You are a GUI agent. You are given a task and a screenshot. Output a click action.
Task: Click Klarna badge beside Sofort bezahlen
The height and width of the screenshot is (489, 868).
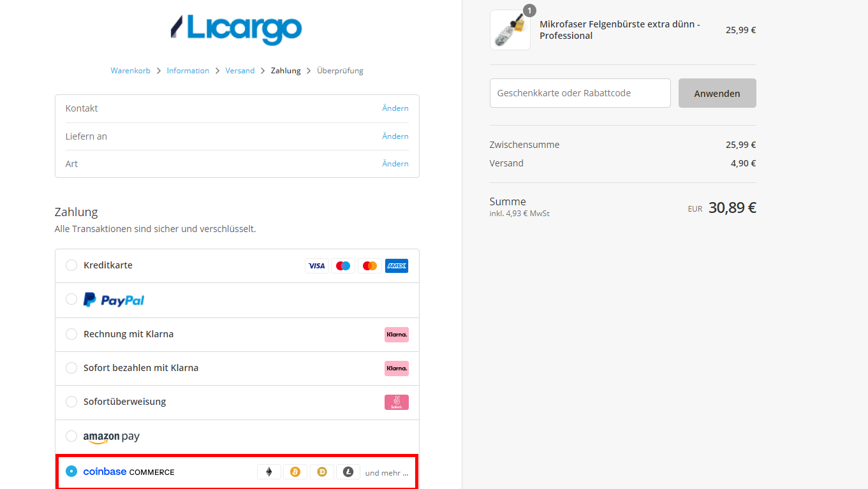pos(397,368)
